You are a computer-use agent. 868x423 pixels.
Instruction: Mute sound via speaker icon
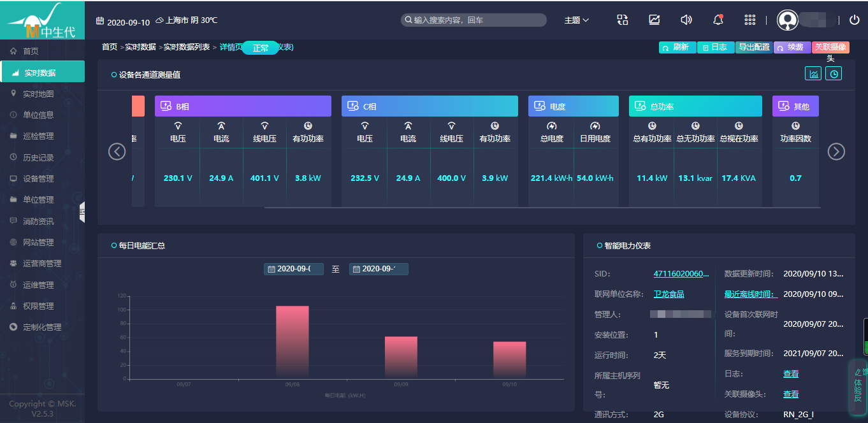tap(686, 20)
